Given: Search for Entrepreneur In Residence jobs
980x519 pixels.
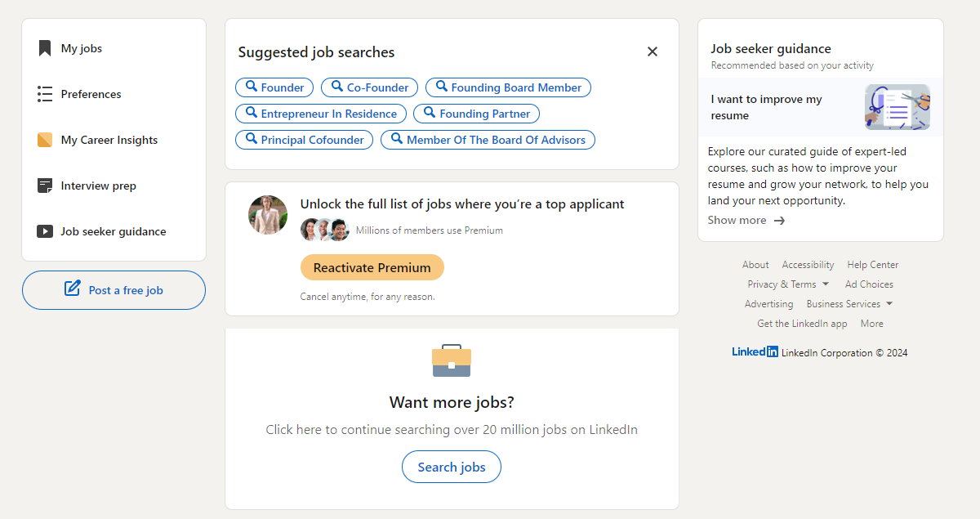Looking at the screenshot, I should pyautogui.click(x=320, y=113).
